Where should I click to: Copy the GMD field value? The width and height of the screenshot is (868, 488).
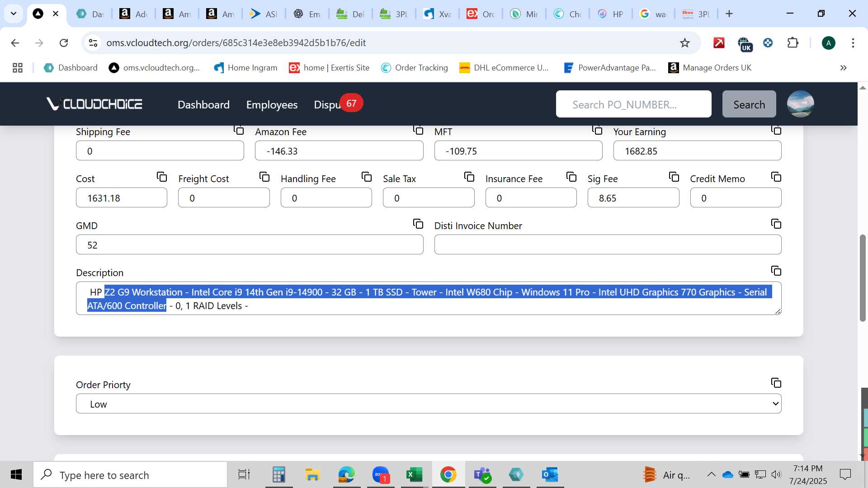pos(418,224)
